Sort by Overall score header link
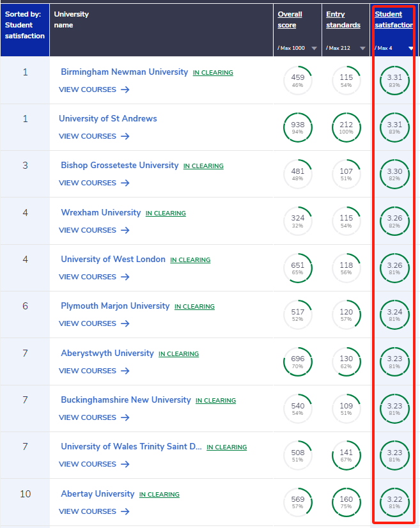The height and width of the screenshot is (528, 420). pyautogui.click(x=290, y=20)
